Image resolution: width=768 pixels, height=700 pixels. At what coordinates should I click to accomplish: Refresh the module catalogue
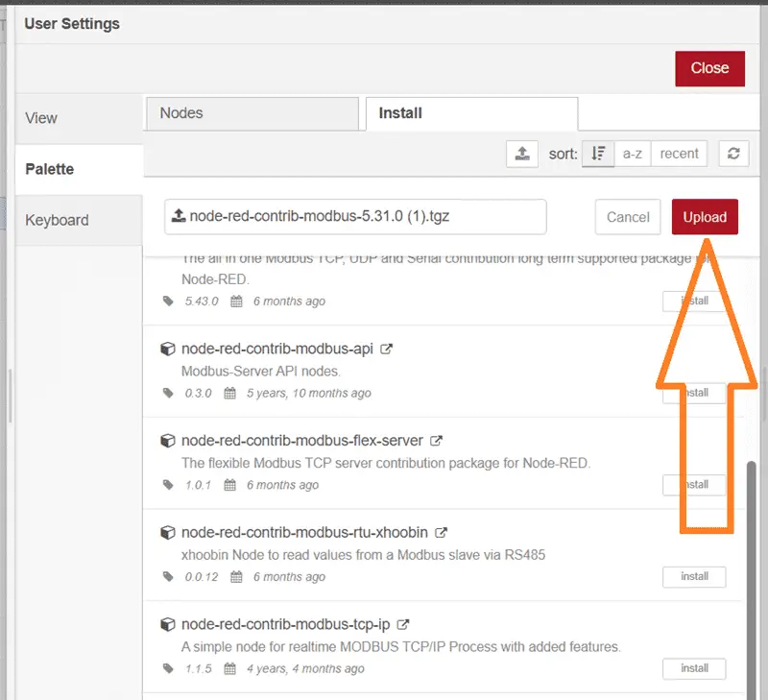733,154
